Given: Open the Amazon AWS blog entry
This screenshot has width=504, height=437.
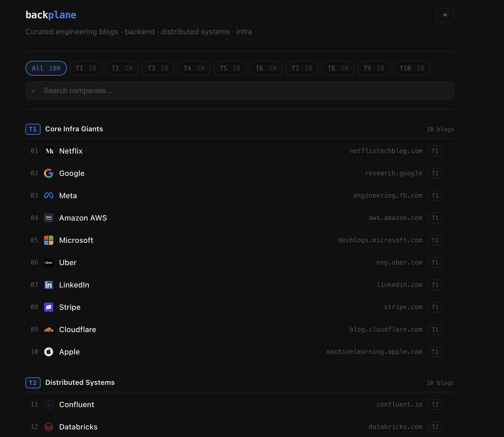Looking at the screenshot, I should 240,218.
